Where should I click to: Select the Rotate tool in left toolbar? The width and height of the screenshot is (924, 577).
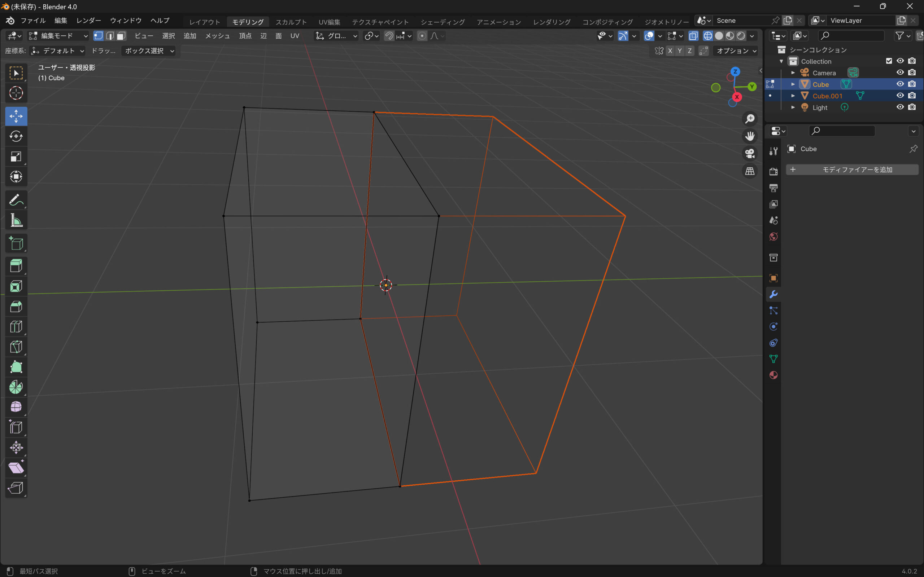(x=16, y=136)
